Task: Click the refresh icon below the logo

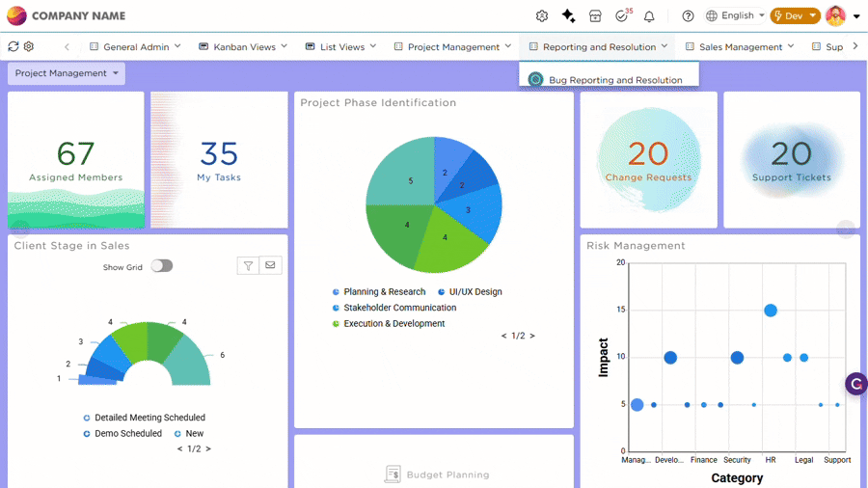Action: pyautogui.click(x=13, y=46)
